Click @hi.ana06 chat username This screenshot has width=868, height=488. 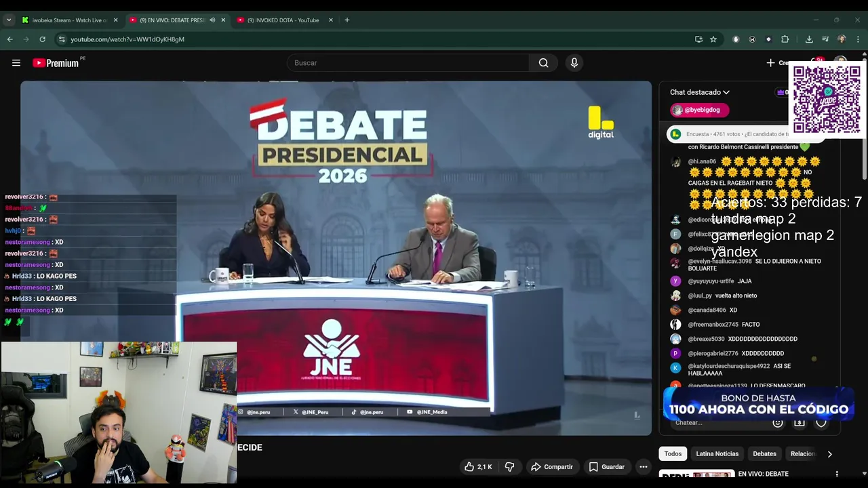tap(702, 162)
